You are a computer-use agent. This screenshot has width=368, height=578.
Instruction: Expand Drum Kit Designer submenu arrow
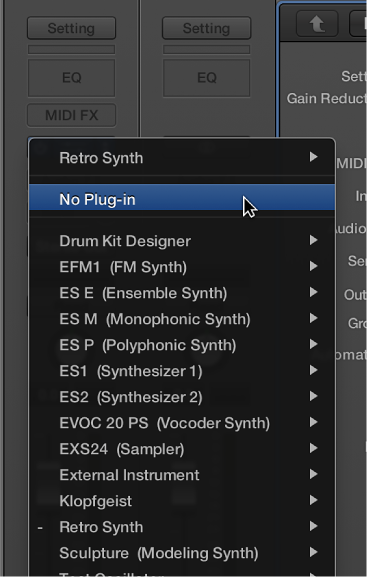313,240
